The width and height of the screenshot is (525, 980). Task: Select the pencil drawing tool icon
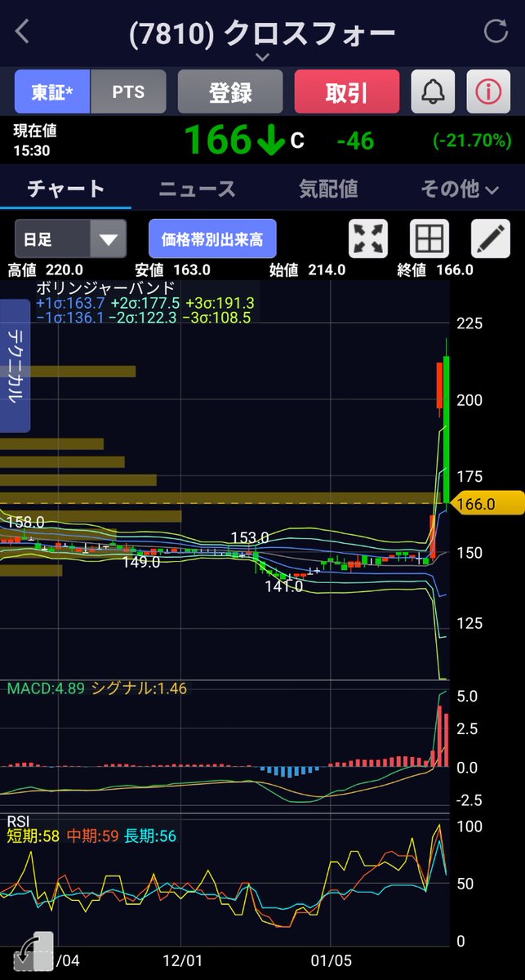[491, 239]
